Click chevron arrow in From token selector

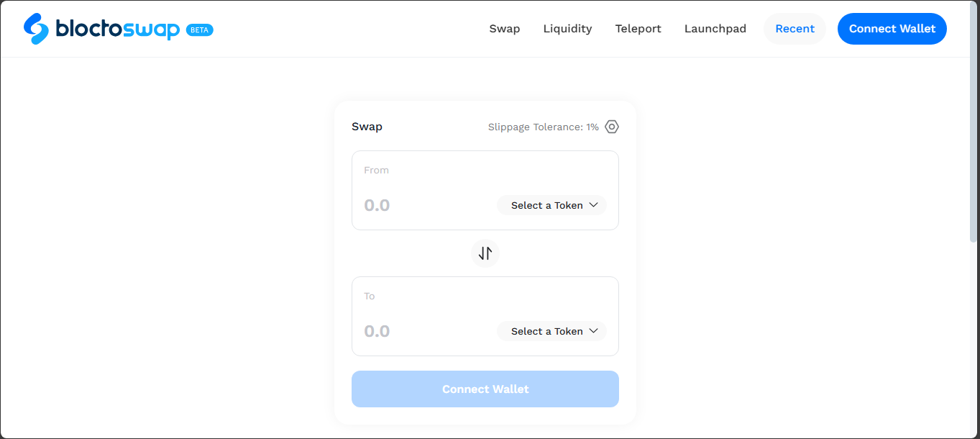click(x=594, y=205)
